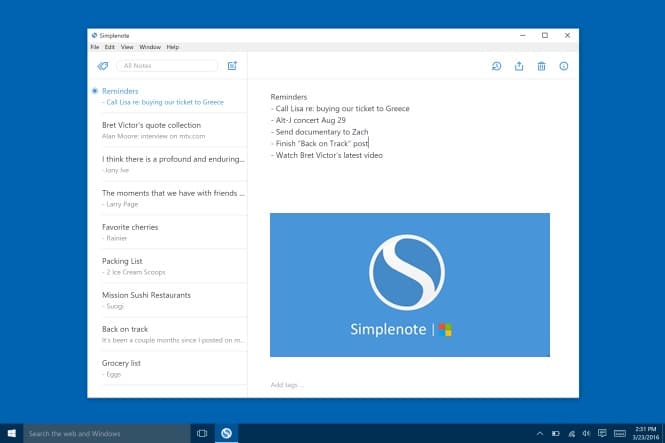Viewport: 665px width, 443px height.
Task: Open Task View on taskbar
Action: (202, 433)
